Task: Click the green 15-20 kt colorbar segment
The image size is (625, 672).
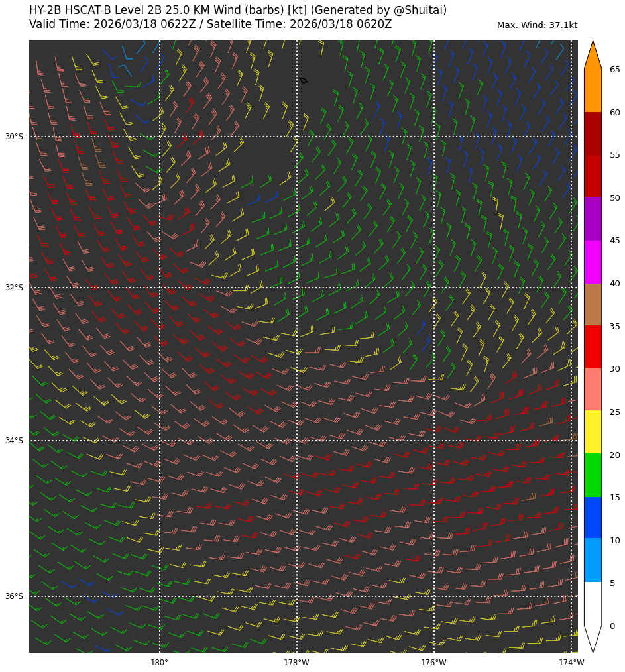Action: (593, 475)
